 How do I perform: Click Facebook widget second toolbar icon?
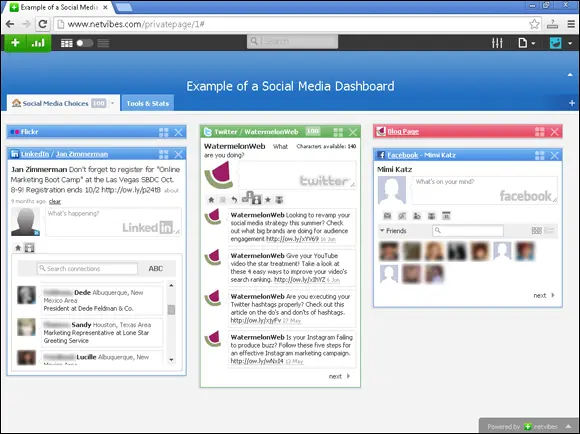tap(402, 216)
